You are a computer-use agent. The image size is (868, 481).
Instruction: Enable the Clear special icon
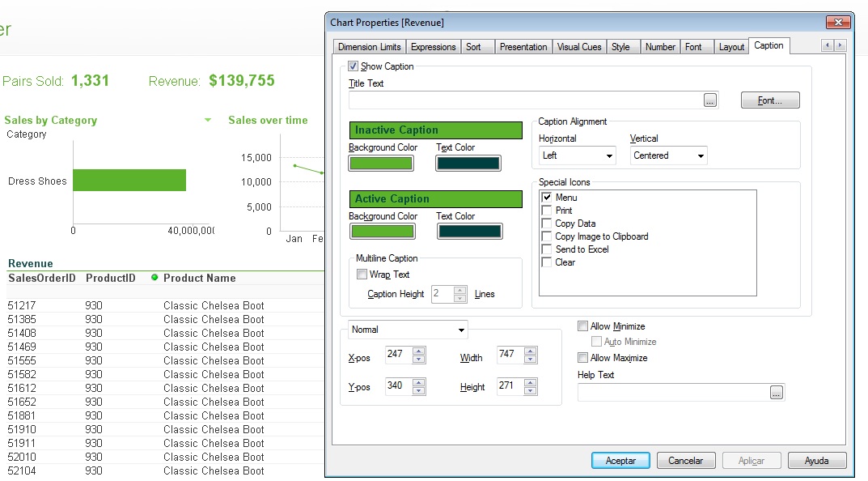click(546, 262)
